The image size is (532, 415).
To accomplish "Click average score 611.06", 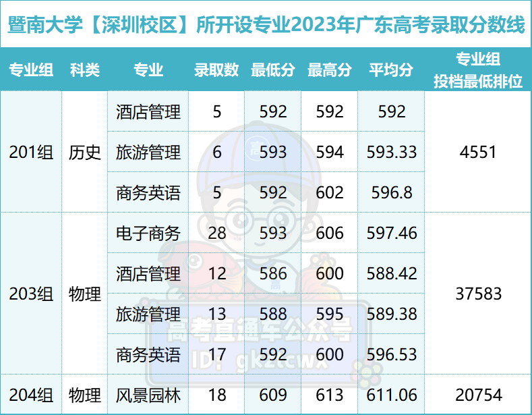I will [392, 395].
